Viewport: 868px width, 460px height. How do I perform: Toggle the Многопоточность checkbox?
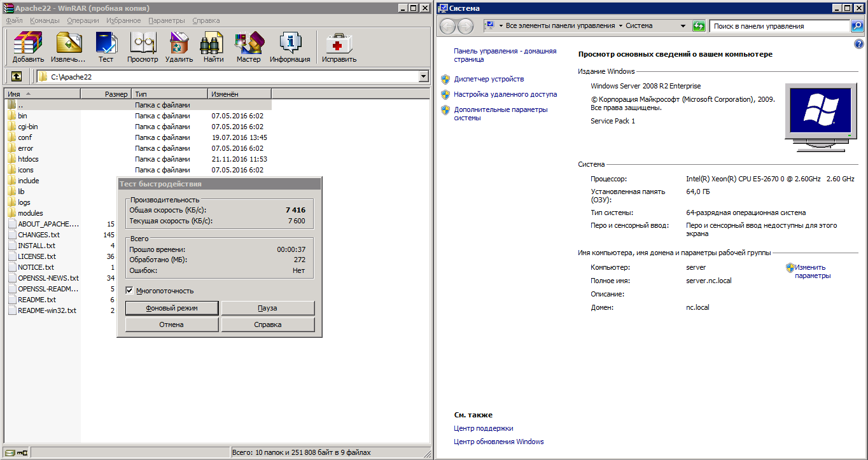coord(129,291)
